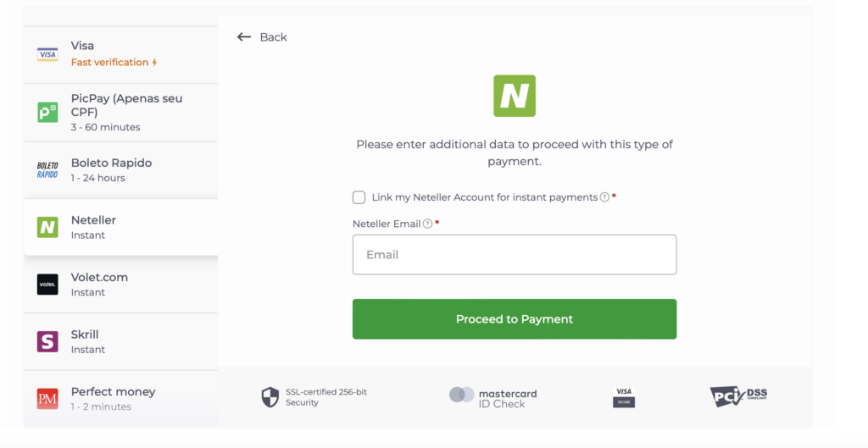Click the large Neteller logo
This screenshot has width=868, height=448.
pyautogui.click(x=515, y=96)
